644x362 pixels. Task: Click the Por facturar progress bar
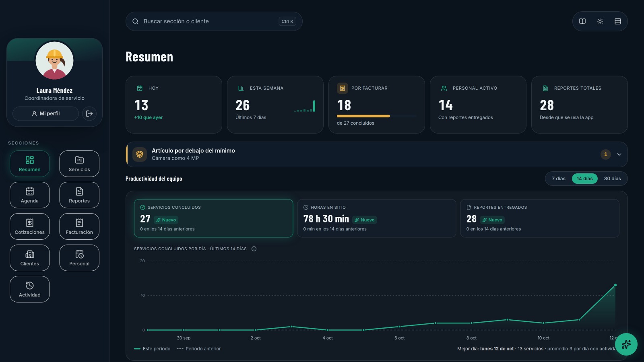tap(377, 116)
